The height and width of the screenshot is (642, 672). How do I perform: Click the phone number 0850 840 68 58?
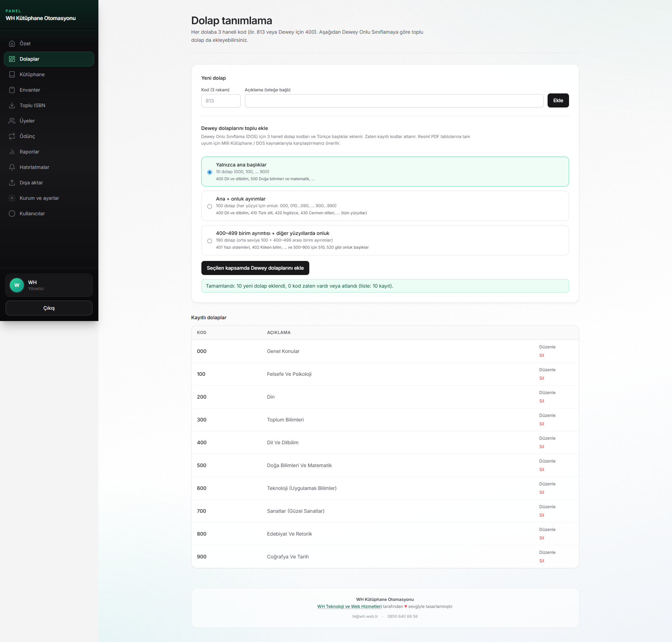click(402, 616)
